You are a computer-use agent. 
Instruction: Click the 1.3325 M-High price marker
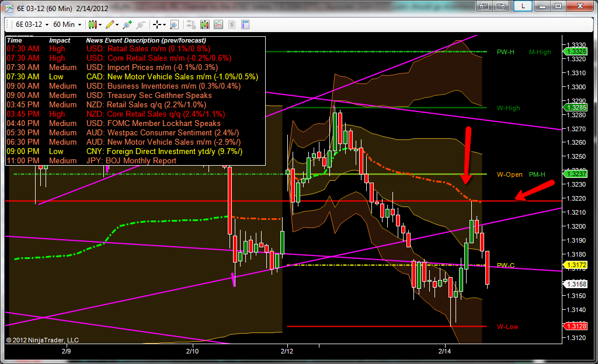click(576, 51)
